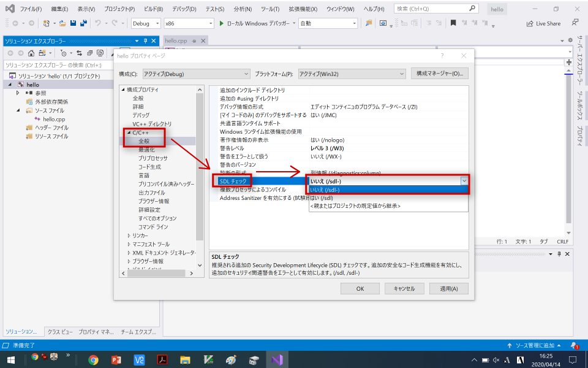The width and height of the screenshot is (588, 368).
Task: Click the Redo arrow icon
Action: pyautogui.click(x=115, y=23)
